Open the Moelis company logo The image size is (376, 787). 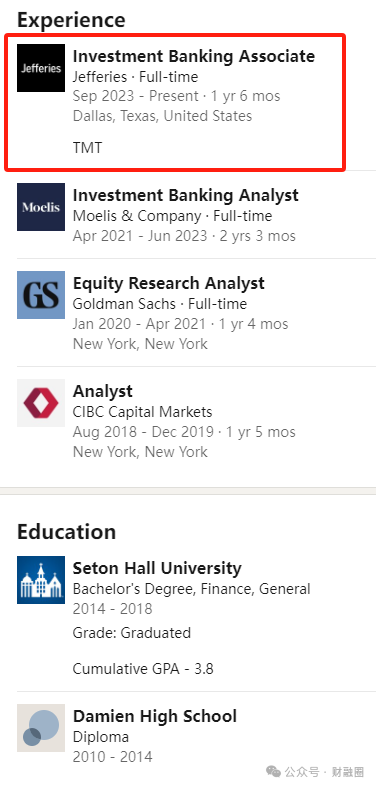(x=41, y=207)
